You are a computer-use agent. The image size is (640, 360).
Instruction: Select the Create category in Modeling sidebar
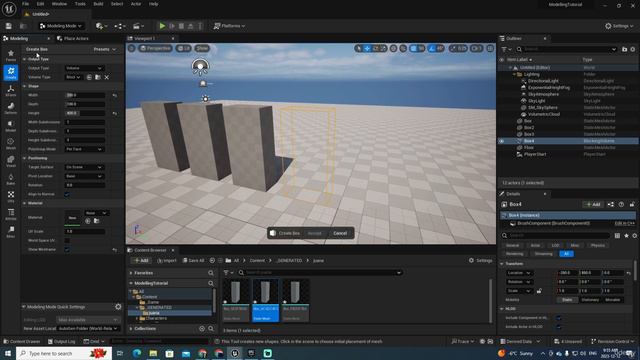pos(11,73)
